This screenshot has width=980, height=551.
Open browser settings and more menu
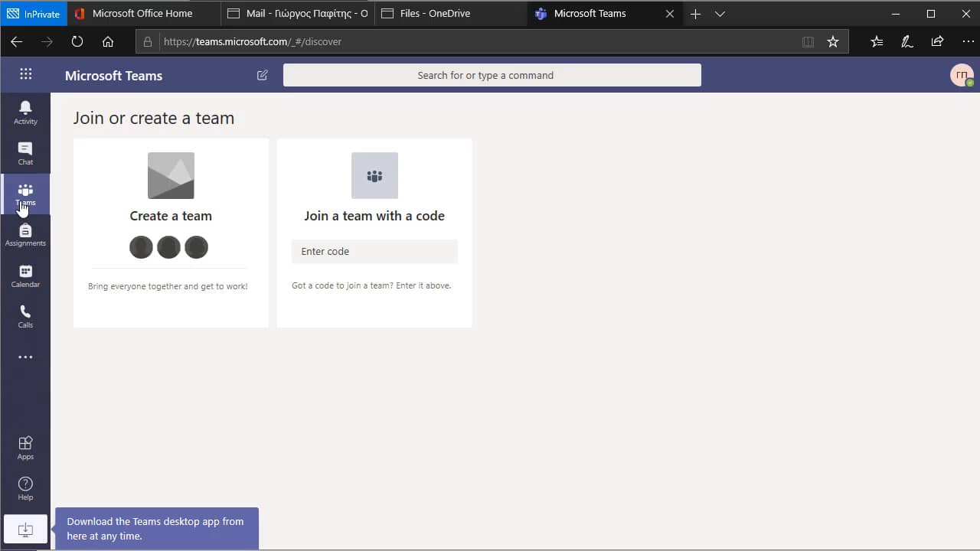[968, 42]
